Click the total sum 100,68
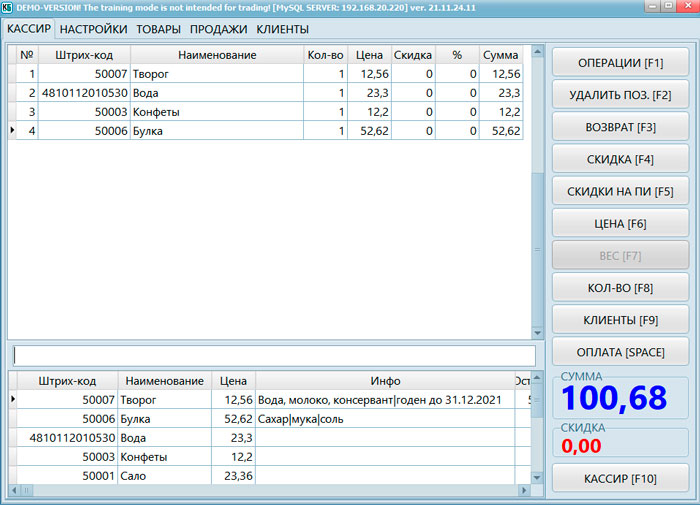Image resolution: width=700 pixels, height=505 pixels. pos(614,398)
